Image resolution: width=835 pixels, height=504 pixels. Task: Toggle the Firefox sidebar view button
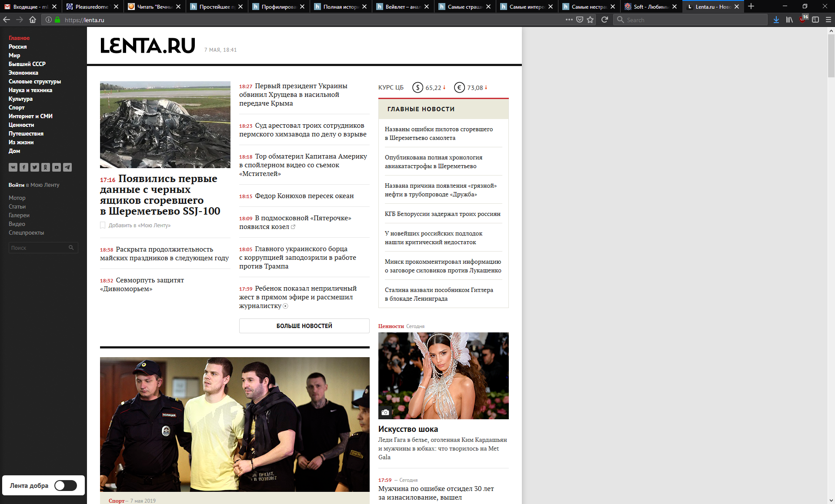click(815, 20)
